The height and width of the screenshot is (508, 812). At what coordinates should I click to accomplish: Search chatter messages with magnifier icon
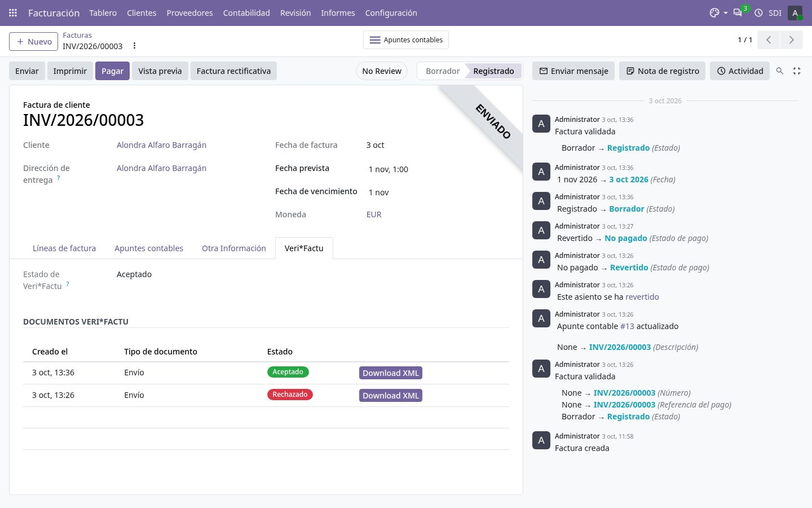pos(780,71)
